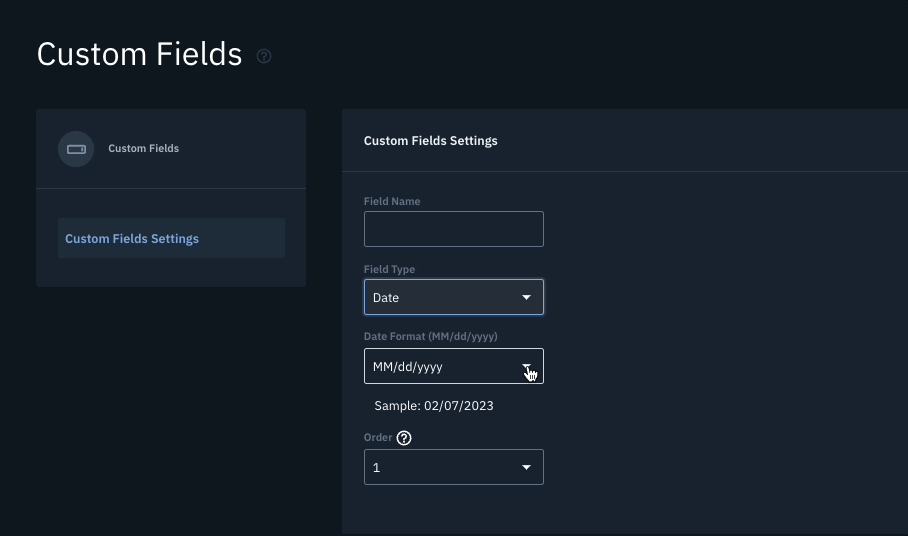Click the Date Format dropdown caret
This screenshot has height=536, width=908.
click(x=526, y=366)
